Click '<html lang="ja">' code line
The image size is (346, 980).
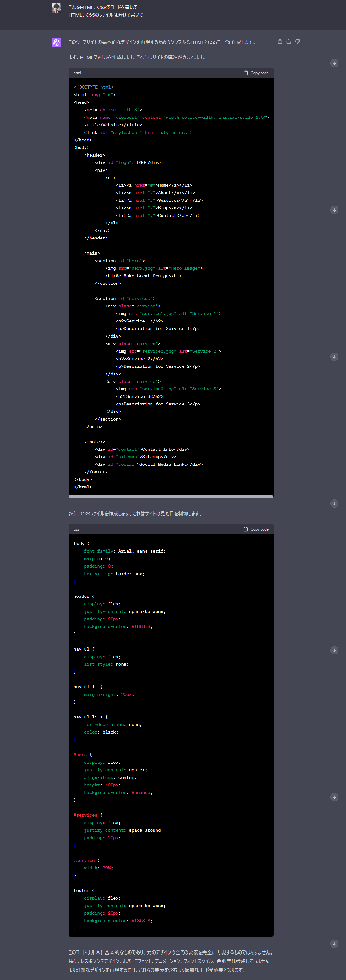point(95,95)
